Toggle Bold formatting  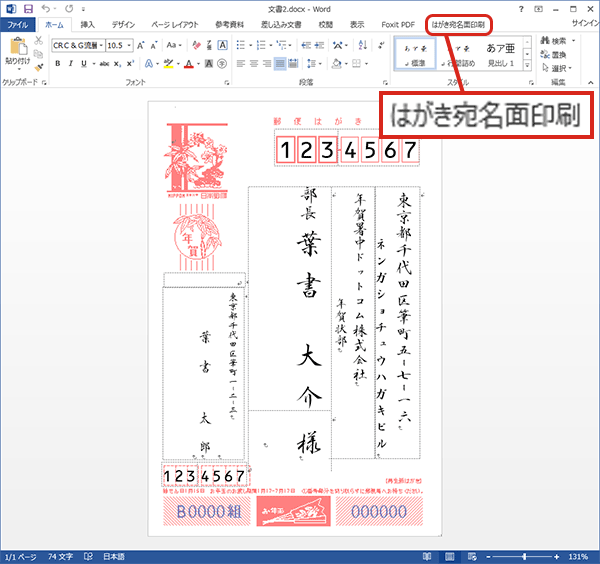[x=57, y=64]
